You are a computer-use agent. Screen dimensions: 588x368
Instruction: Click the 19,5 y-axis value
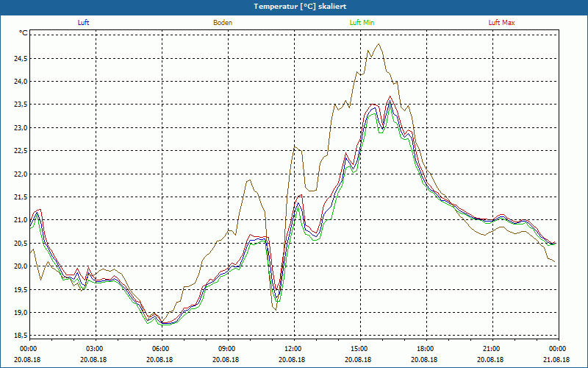(x=21, y=290)
